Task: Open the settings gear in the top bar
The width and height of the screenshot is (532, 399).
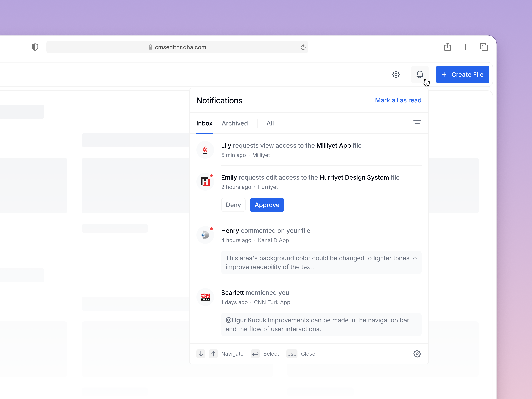Action: (x=396, y=74)
